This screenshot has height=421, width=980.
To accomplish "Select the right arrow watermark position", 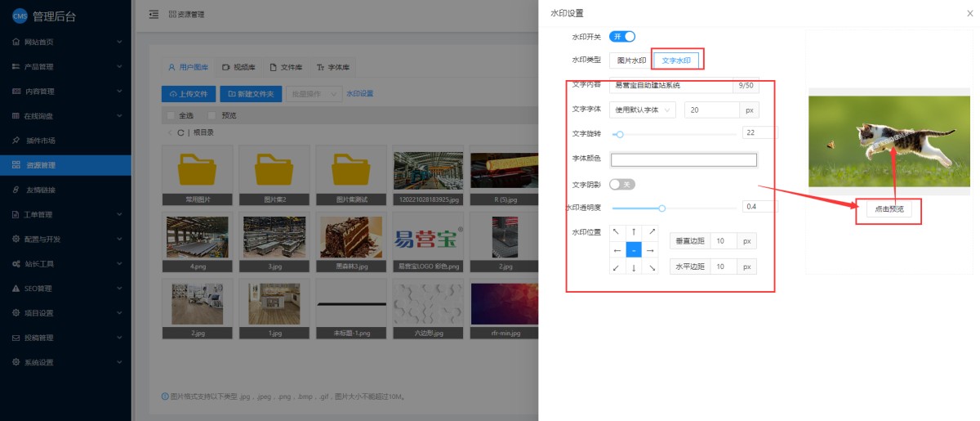I will (x=651, y=250).
